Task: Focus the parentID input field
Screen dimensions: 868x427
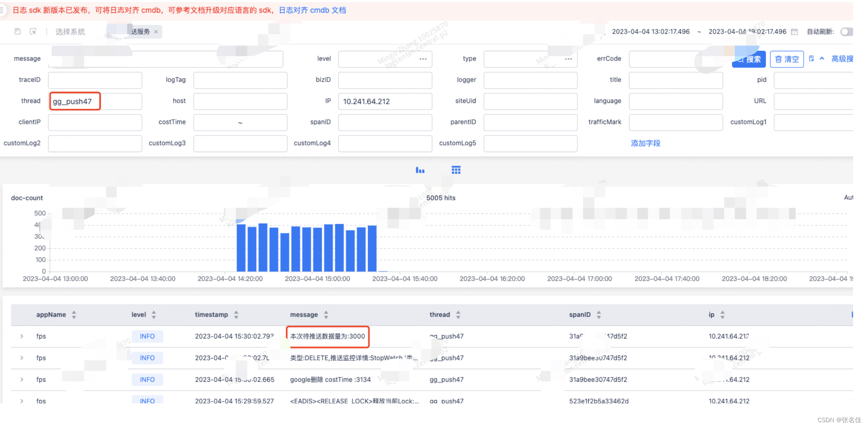Action: point(530,122)
